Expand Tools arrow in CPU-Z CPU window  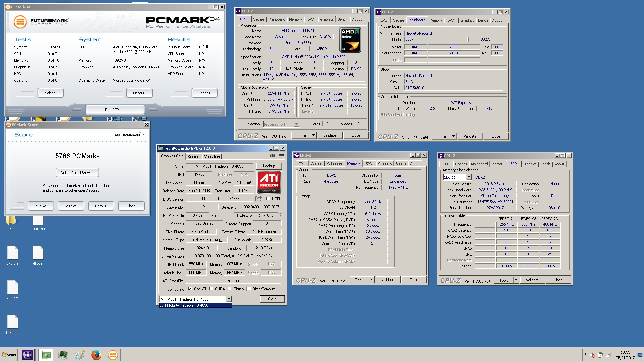313,135
